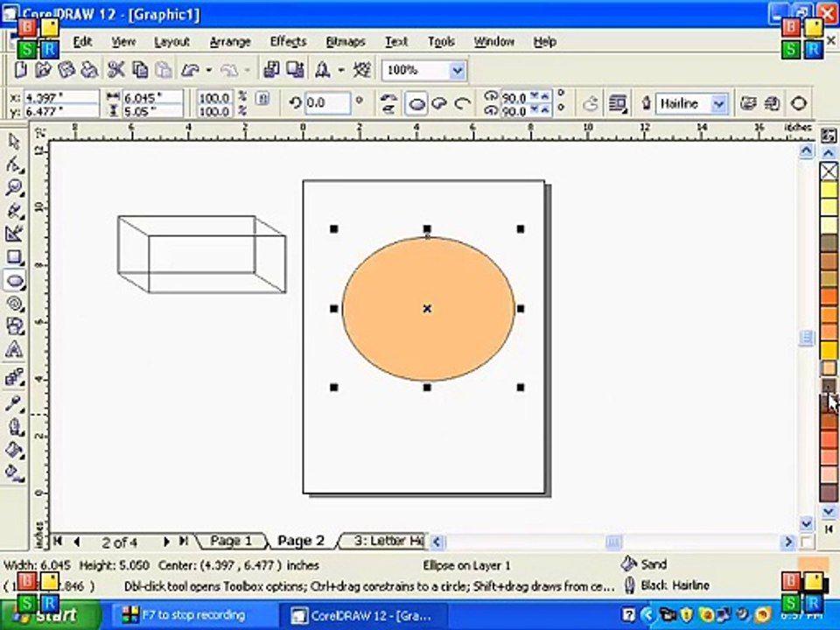Select the Freehand tool

[x=15, y=211]
